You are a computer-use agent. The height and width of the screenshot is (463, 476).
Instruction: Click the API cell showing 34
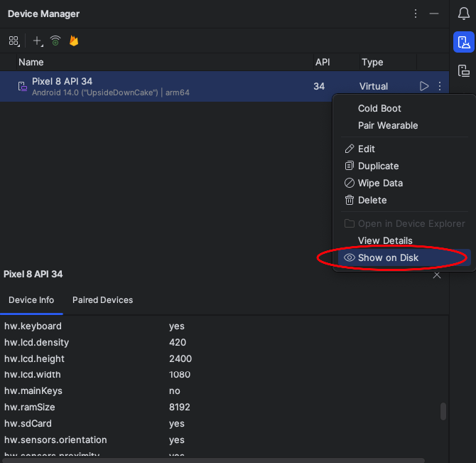[319, 86]
